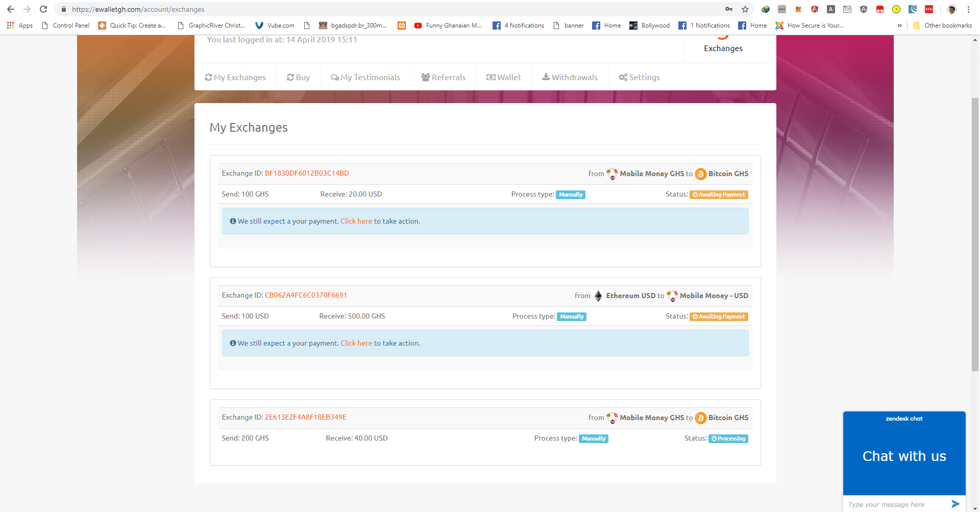The width and height of the screenshot is (980, 512).
Task: Click the browser back arrow
Action: [x=11, y=9]
